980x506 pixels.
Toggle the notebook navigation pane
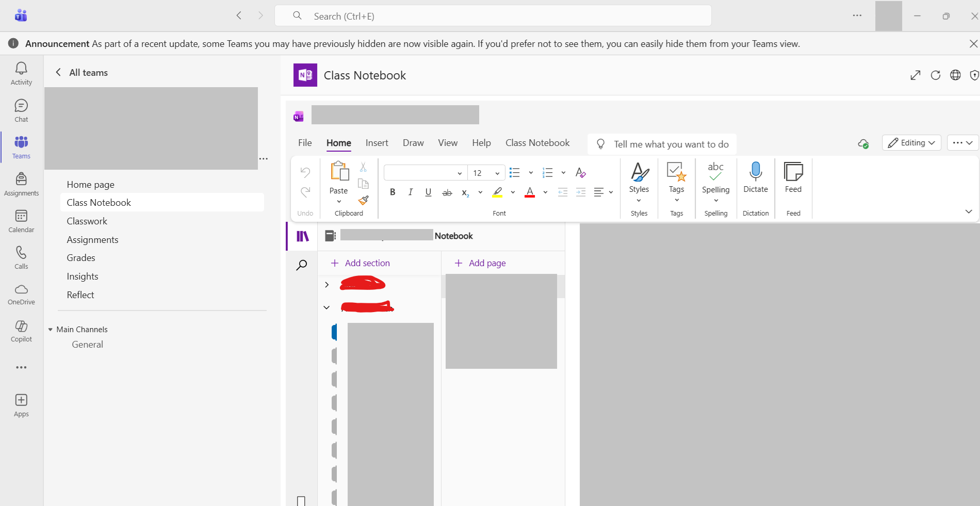pos(303,236)
